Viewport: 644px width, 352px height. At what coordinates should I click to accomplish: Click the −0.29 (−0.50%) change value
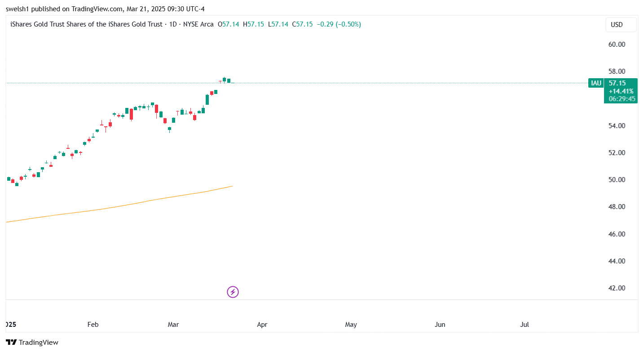pos(339,24)
